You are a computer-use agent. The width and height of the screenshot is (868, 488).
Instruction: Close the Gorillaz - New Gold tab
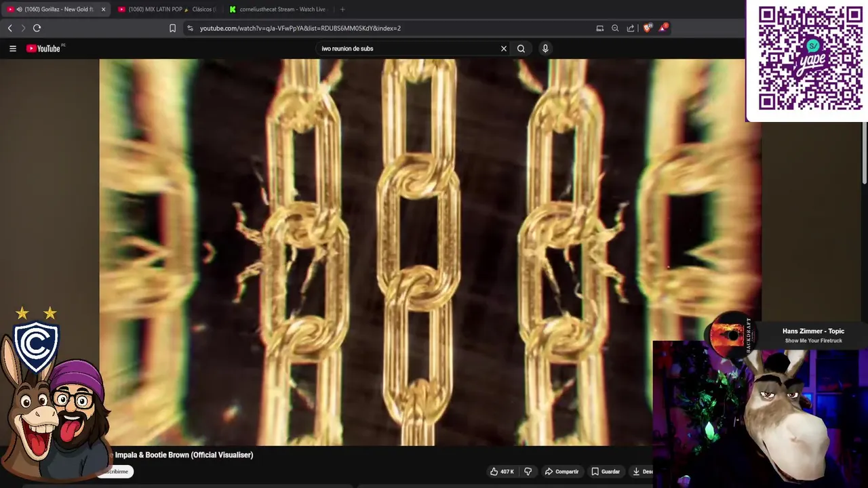pyautogui.click(x=103, y=9)
